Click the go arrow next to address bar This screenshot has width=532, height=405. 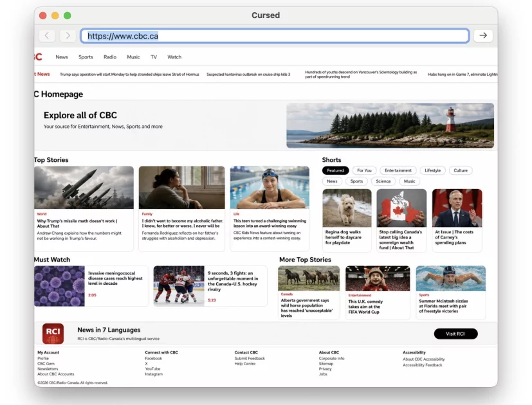click(x=483, y=35)
